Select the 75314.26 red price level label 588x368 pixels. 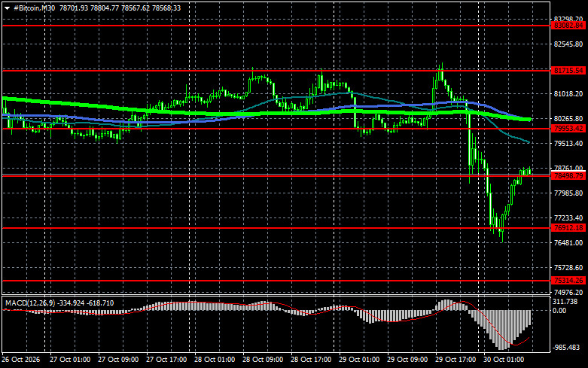(x=568, y=280)
